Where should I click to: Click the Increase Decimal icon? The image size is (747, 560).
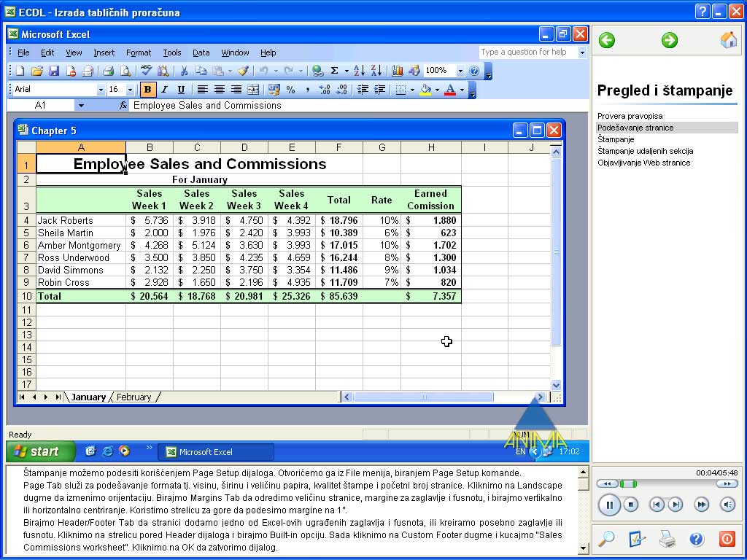(324, 90)
